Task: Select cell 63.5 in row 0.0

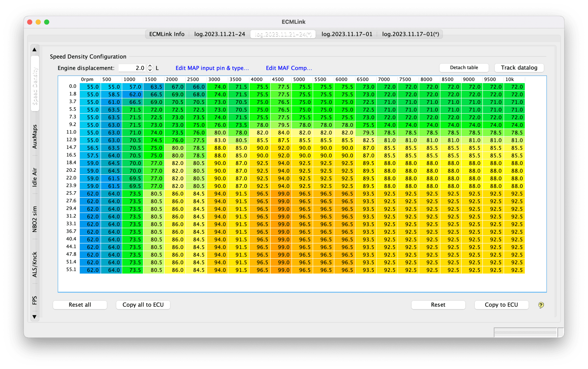Action: coord(154,87)
